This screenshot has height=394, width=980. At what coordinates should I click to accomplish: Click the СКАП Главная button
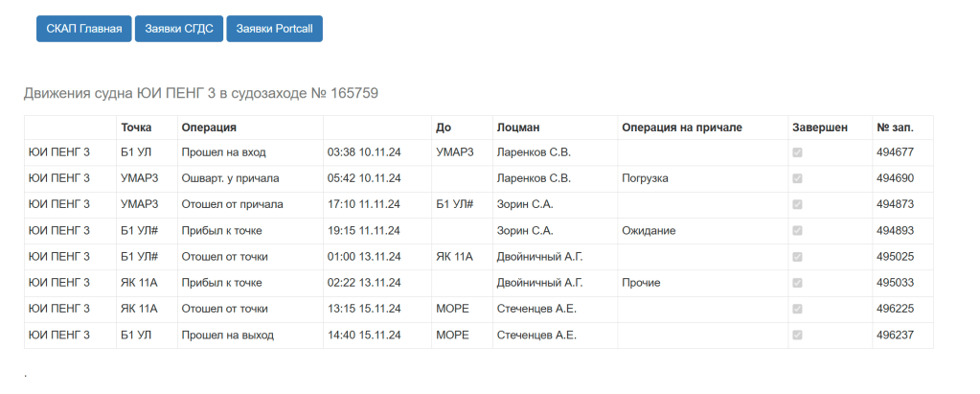[82, 29]
